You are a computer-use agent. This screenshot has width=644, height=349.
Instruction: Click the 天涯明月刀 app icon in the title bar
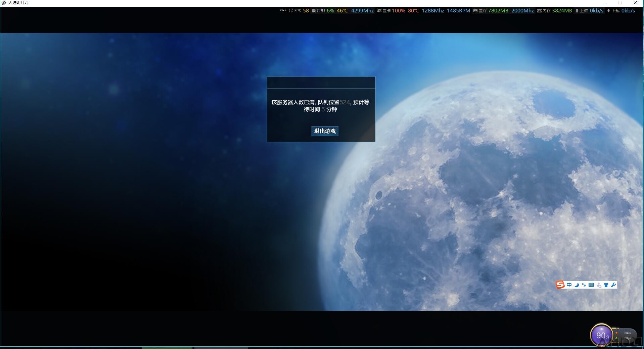pyautogui.click(x=4, y=3)
